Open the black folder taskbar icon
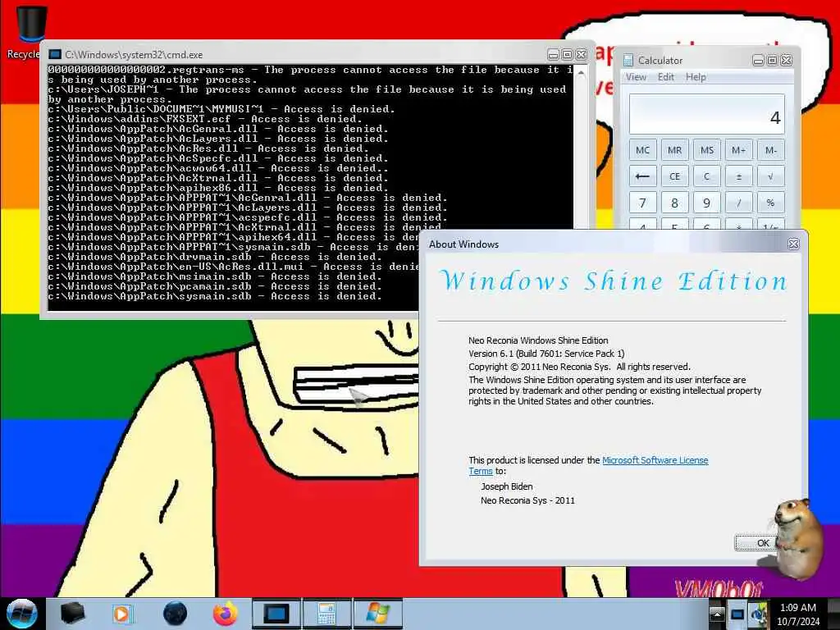This screenshot has width=840, height=630. pyautogui.click(x=72, y=614)
